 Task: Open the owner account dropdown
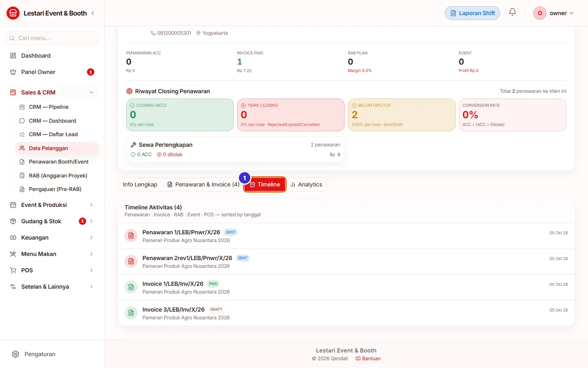(x=554, y=13)
